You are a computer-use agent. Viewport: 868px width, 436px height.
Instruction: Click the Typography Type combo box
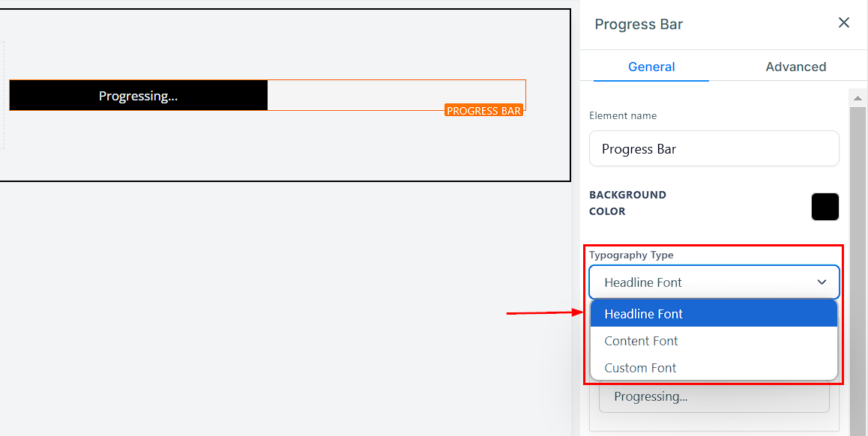(x=705, y=282)
